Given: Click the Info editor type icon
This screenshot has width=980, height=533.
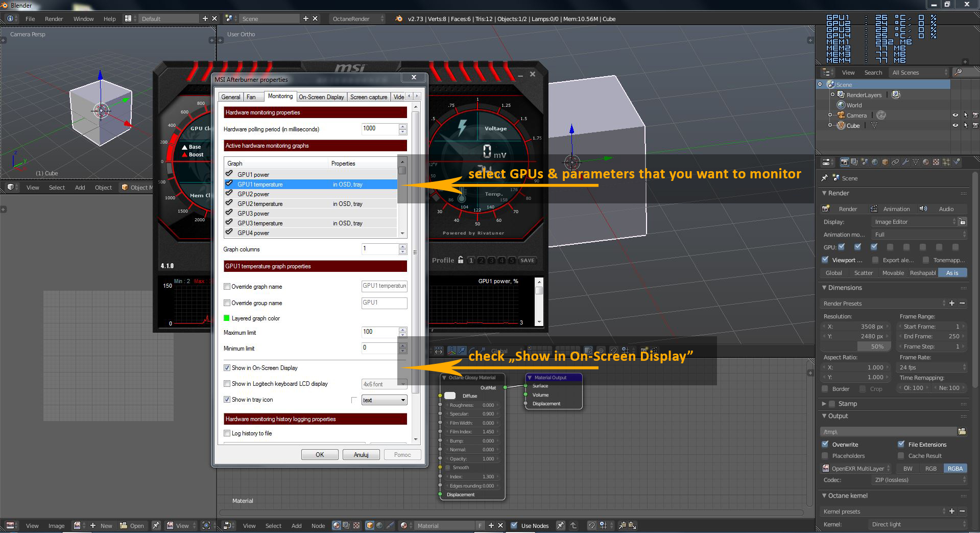Looking at the screenshot, I should click(10, 18).
